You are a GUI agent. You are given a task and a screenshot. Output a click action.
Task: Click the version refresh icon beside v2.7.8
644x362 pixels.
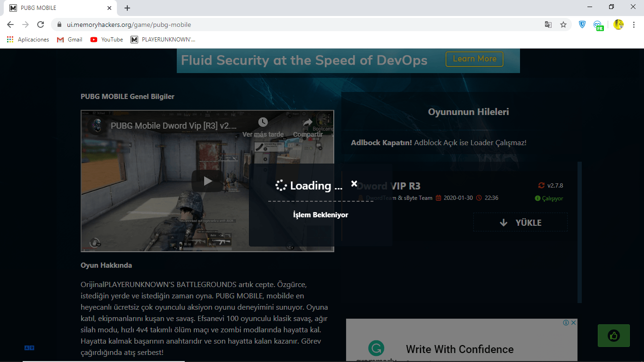point(541,186)
